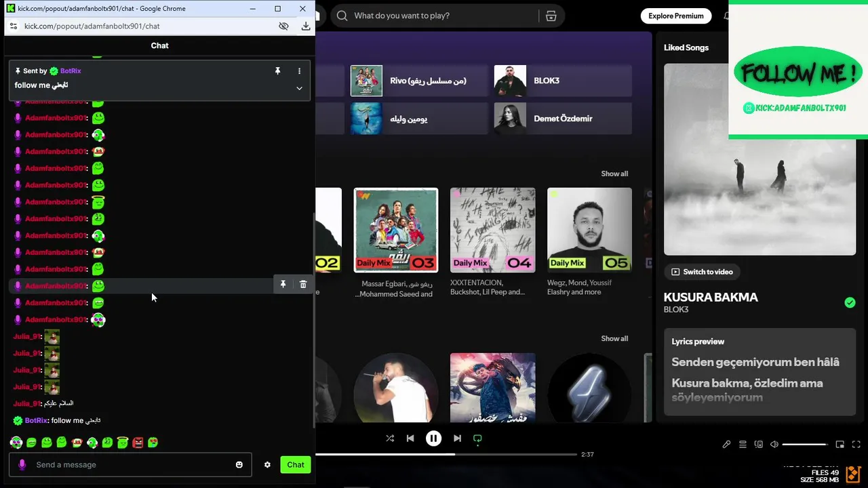This screenshot has height=488, width=868.
Task: Pause the current song
Action: (x=434, y=439)
